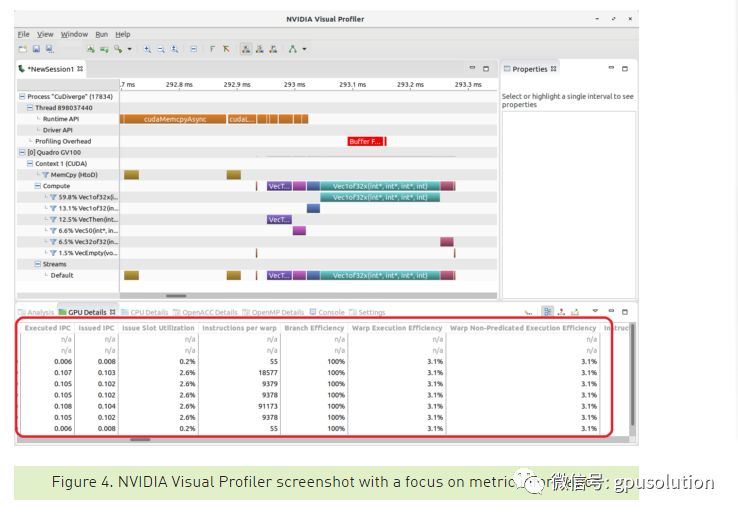Select the red Buffer F... overhead interval
Viewport: 738px width, 516px height.
pos(365,141)
